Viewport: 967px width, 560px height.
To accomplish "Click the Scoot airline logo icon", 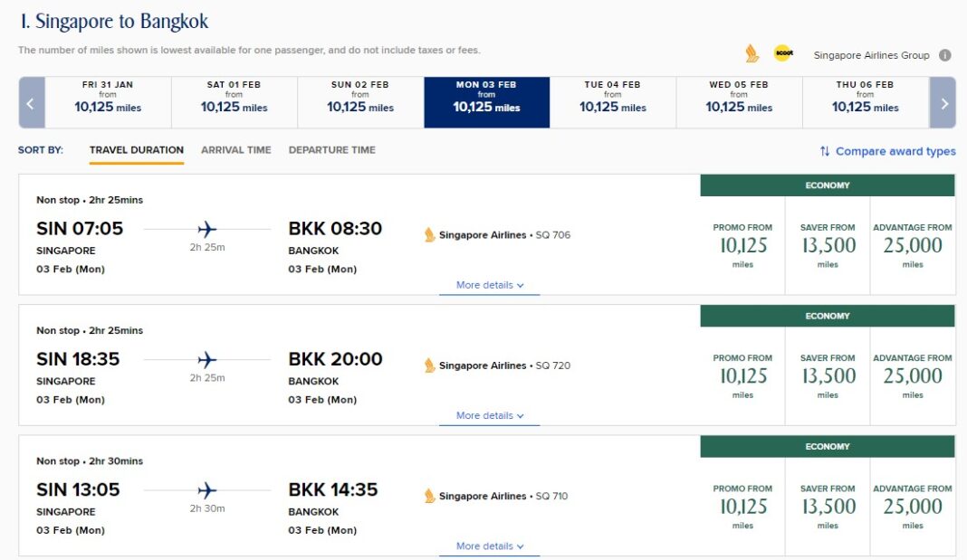I will (x=782, y=53).
